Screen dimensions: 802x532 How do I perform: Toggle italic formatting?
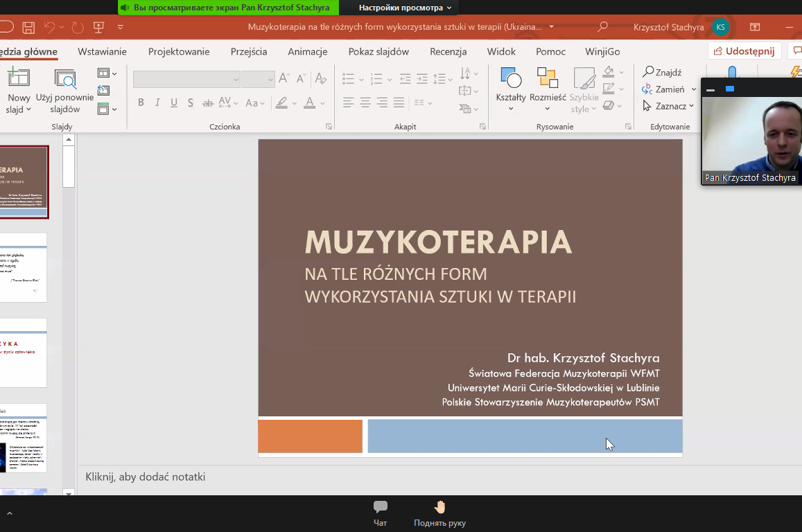pyautogui.click(x=157, y=103)
